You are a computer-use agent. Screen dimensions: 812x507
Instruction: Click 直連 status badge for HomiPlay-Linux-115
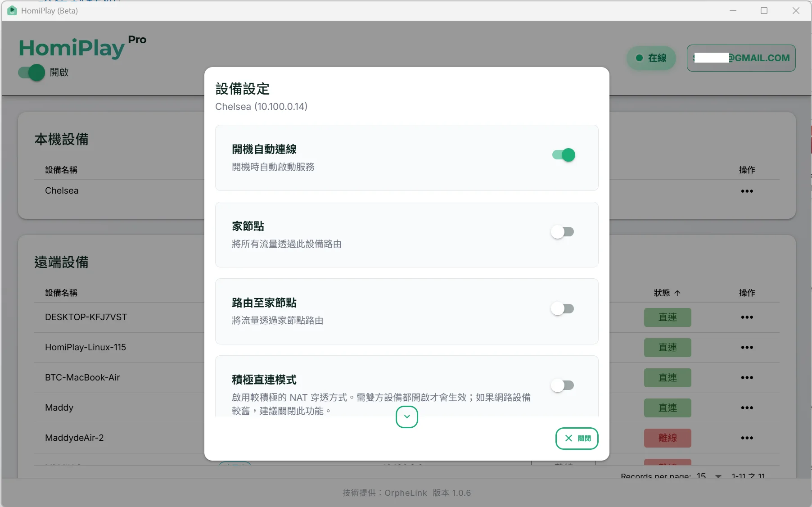(668, 348)
